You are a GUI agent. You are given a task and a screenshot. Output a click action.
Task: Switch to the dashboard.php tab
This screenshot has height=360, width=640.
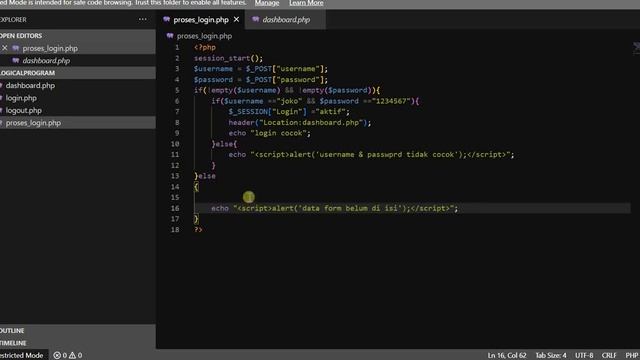(x=285, y=20)
